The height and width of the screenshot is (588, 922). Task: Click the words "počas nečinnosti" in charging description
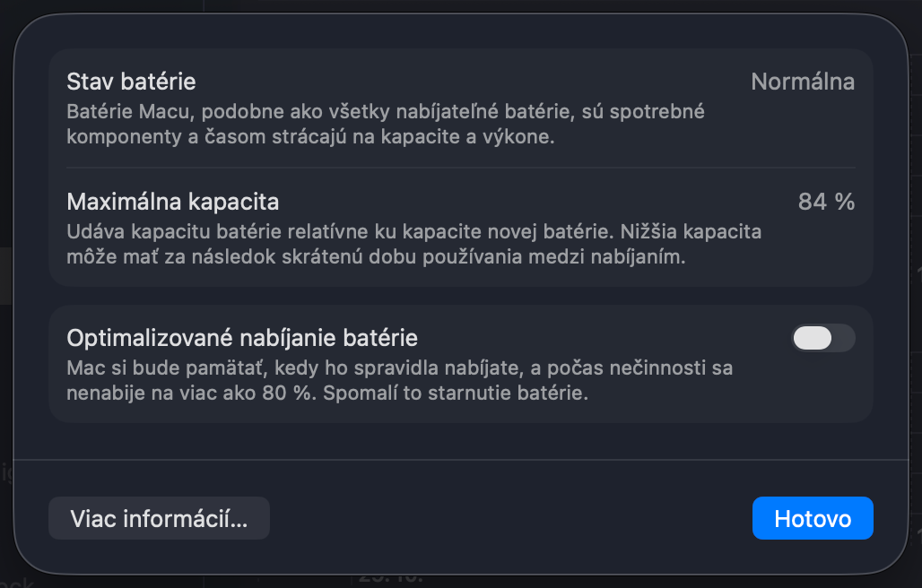coord(637,368)
